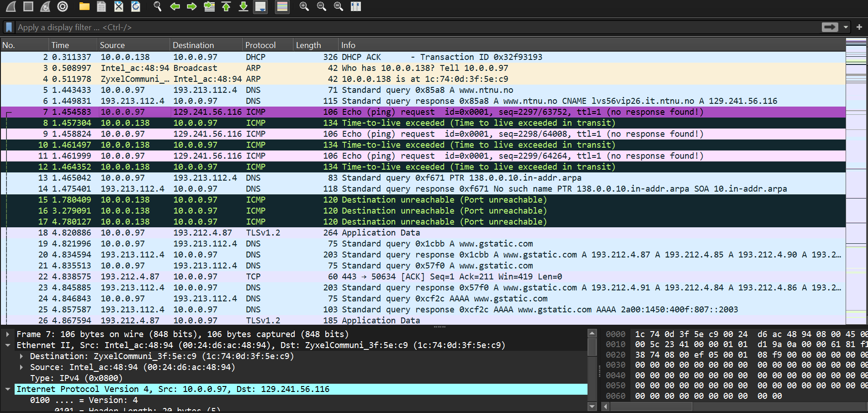Zoom in on the packet list

304,6
